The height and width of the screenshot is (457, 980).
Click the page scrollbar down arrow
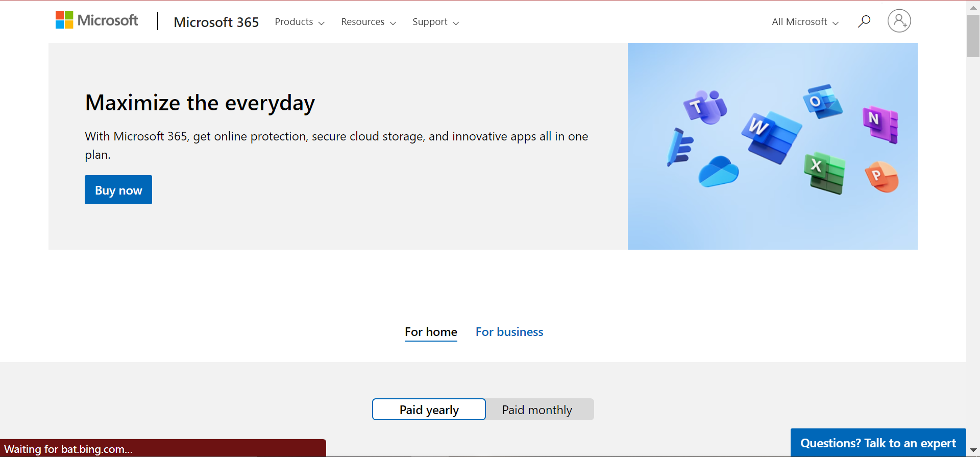(973, 450)
